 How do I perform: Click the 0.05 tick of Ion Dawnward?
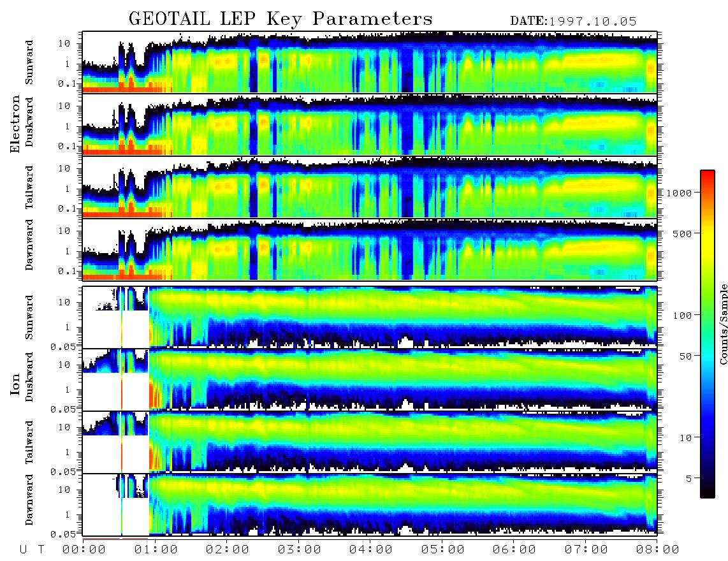[x=62, y=534]
